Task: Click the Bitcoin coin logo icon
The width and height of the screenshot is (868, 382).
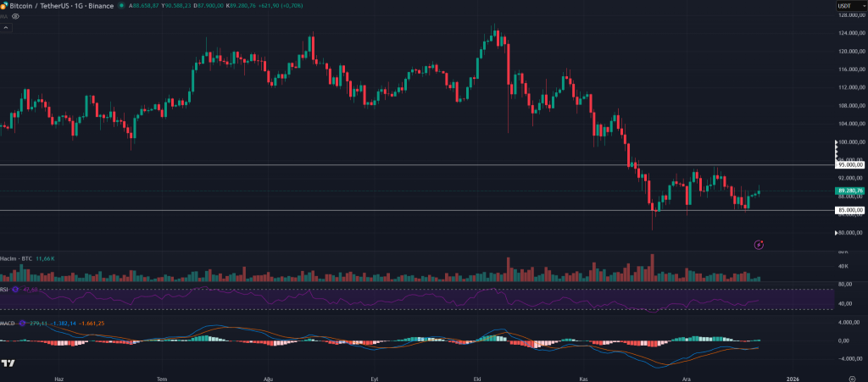Action: [4, 6]
